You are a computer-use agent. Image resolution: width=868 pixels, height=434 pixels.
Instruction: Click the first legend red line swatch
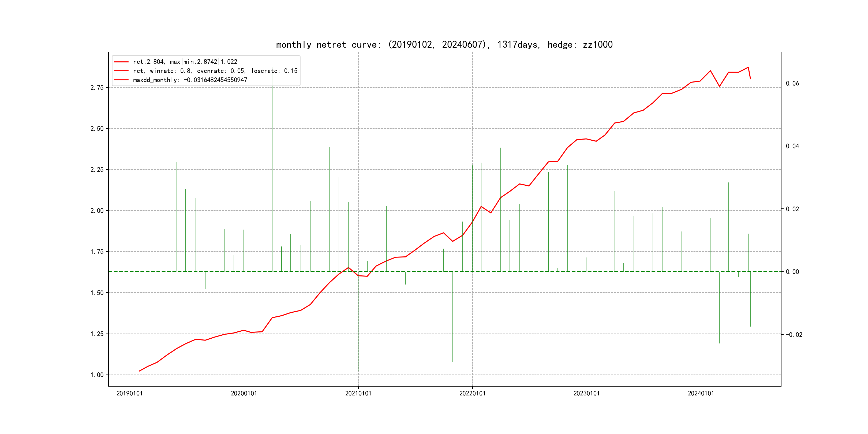coord(121,62)
